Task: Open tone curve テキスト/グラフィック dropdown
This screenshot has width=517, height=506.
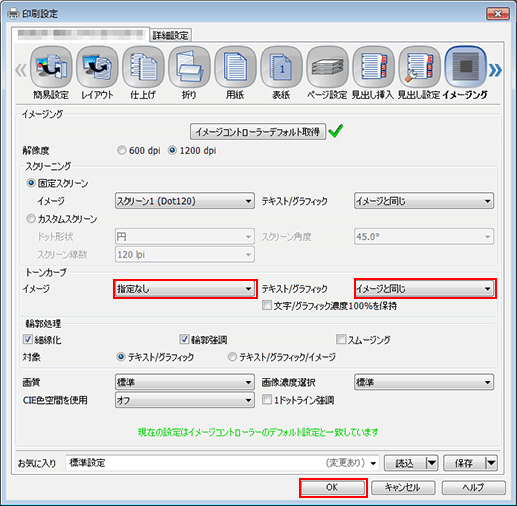Action: [x=424, y=289]
